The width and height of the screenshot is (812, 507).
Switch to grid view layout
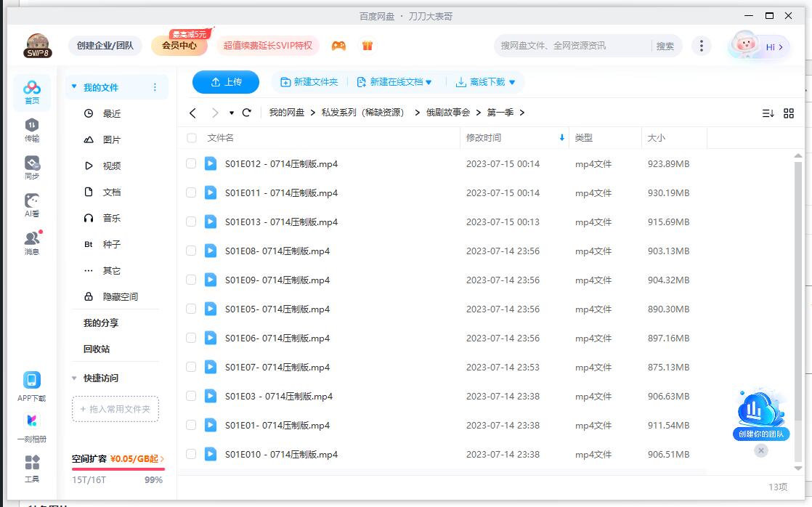tap(788, 113)
